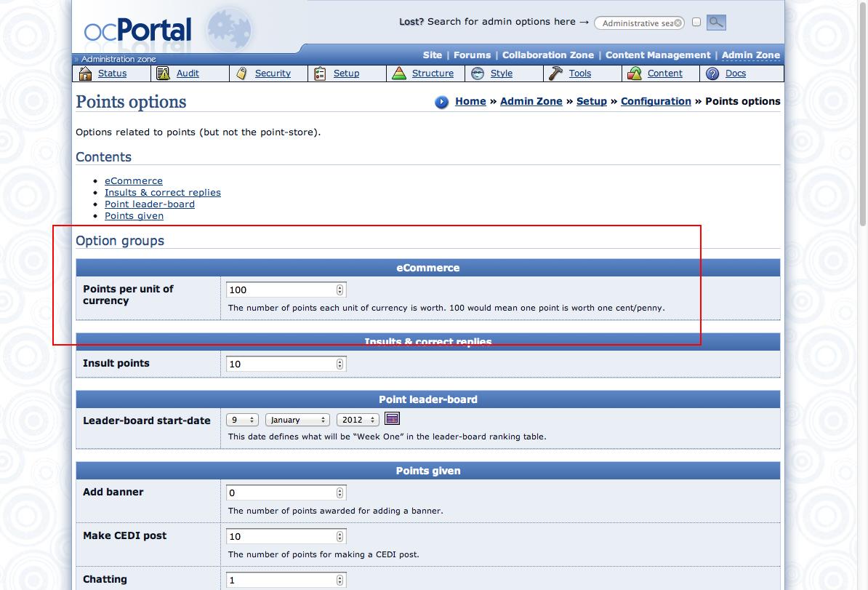Click the Audit clipboard icon
The height and width of the screenshot is (590, 868).
click(x=164, y=73)
